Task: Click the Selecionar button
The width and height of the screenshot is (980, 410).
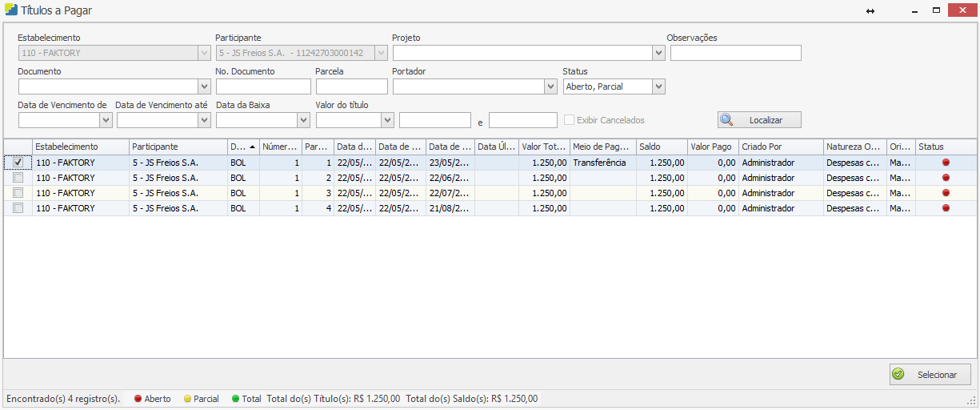Action: 930,375
